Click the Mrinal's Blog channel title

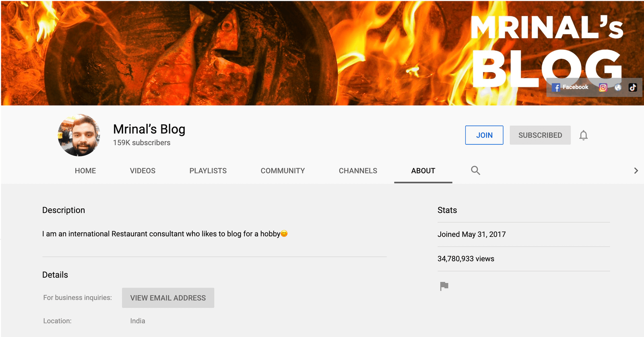pos(149,129)
